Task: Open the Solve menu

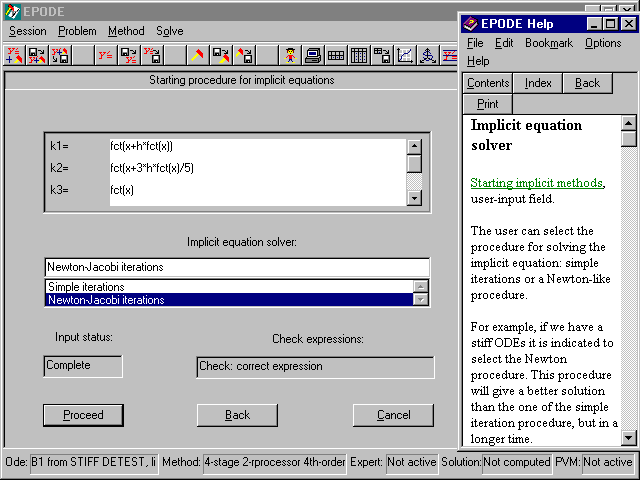Action: click(170, 31)
